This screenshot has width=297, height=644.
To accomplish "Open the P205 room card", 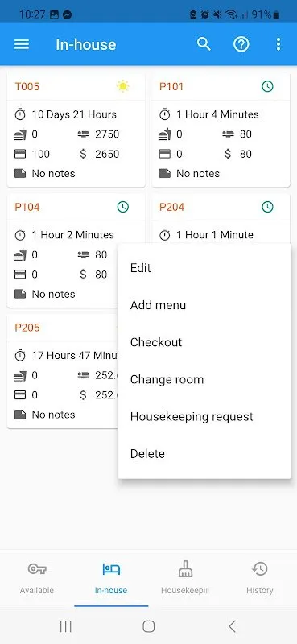I will click(63, 371).
